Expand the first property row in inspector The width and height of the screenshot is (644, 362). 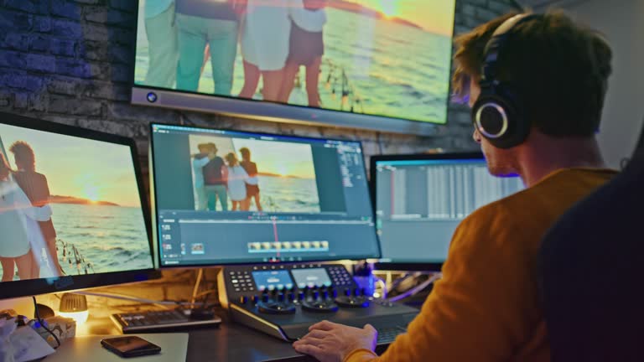[x=346, y=153]
